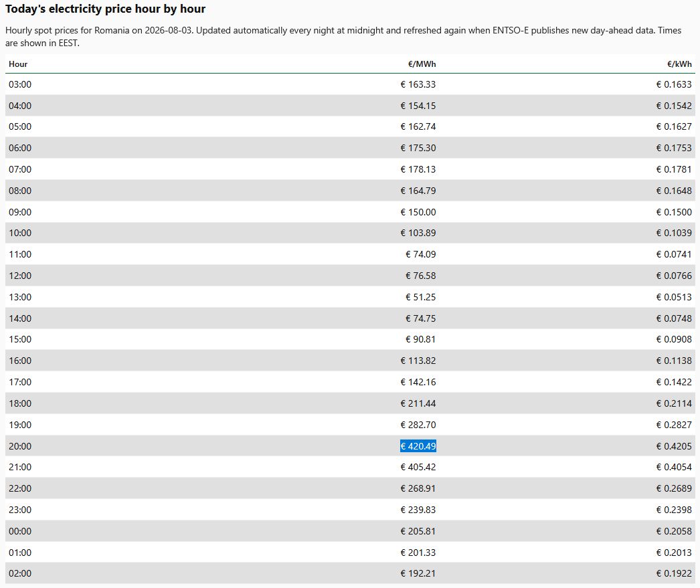This screenshot has height=588, width=700.
Task: Click the 21:00 hour label
Action: 20,467
